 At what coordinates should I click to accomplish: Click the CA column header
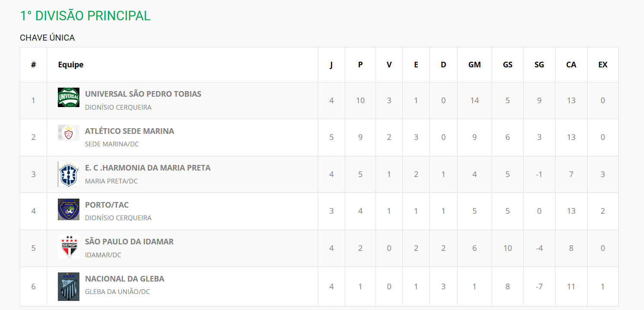[x=571, y=65]
